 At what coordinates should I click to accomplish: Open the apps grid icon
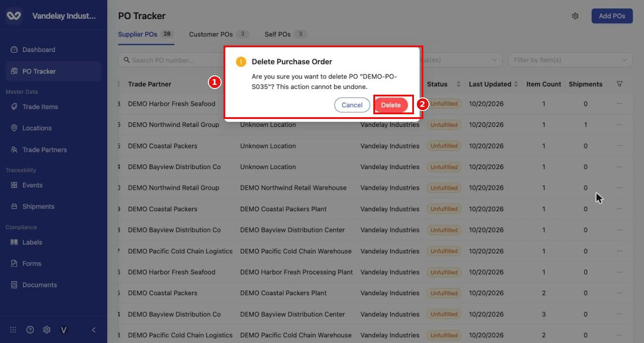tap(13, 330)
